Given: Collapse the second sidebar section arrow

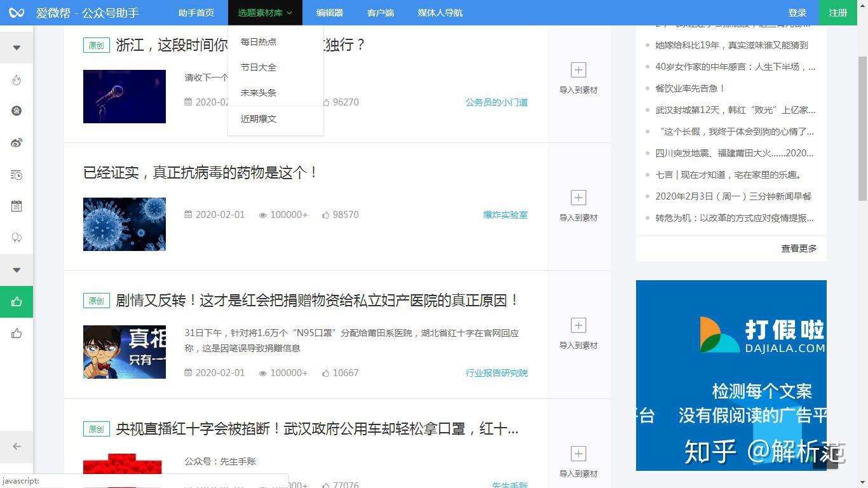Looking at the screenshot, I should pyautogui.click(x=17, y=270).
